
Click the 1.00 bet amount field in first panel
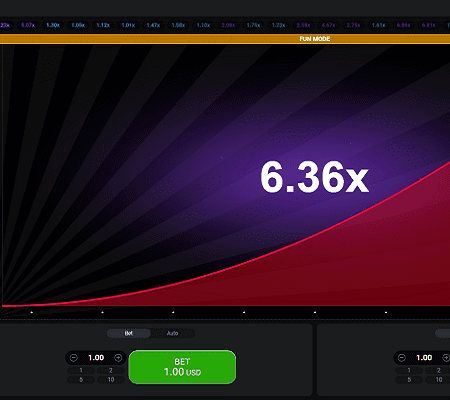(96, 358)
